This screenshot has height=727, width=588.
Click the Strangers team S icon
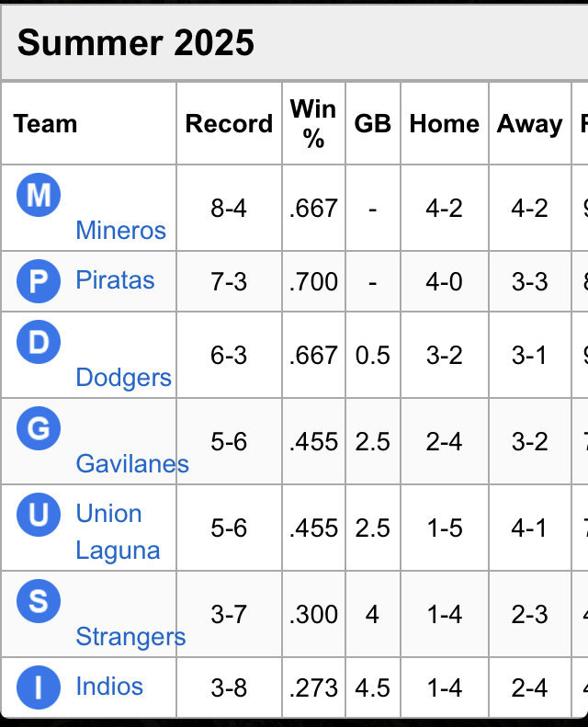[39, 600]
